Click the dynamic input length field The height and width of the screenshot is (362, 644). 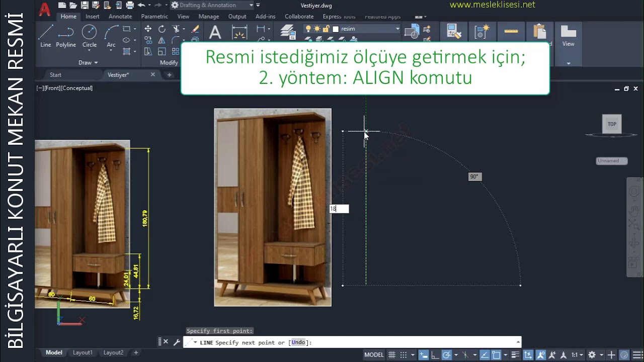pos(339,209)
